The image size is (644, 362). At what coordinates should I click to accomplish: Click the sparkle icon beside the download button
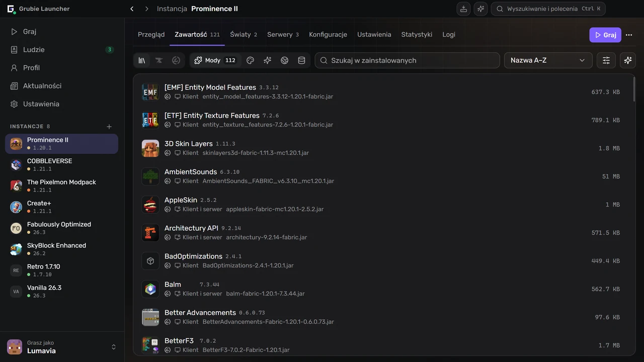480,9
